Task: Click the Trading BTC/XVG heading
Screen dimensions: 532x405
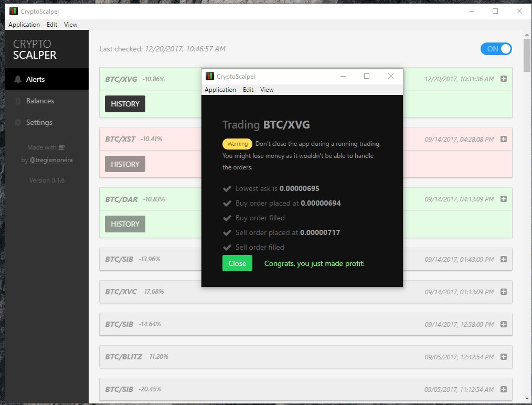Action: coord(266,124)
